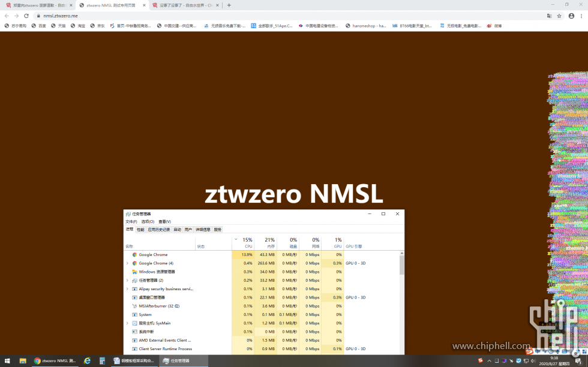Open Task Manager's 查看(V) menu
Image resolution: width=588 pixels, height=367 pixels.
pyautogui.click(x=164, y=221)
